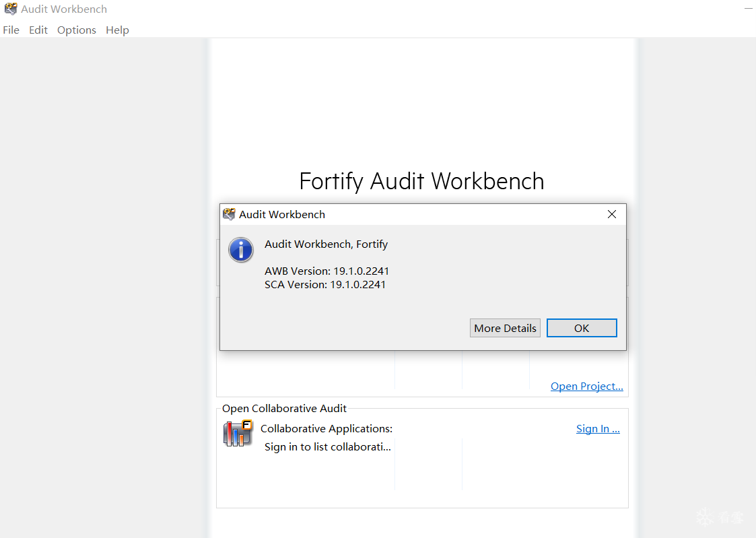Screen dimensions: 756x538
Task: Click the Collaborative Applications chart icon
Action: [x=238, y=433]
